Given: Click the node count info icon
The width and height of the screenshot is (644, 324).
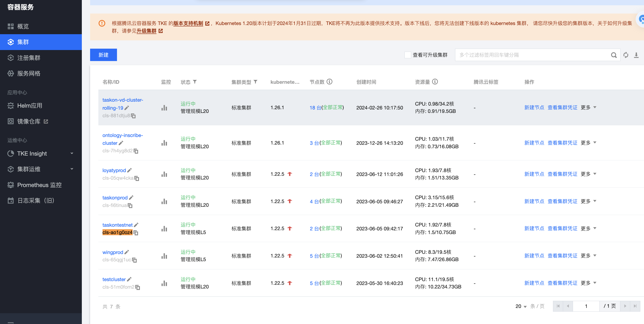Looking at the screenshot, I should [330, 82].
